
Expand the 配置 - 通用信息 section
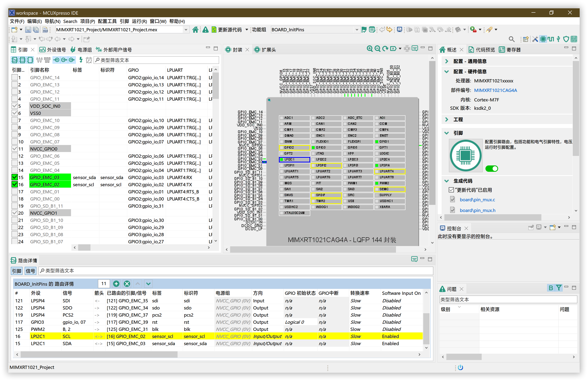click(446, 61)
